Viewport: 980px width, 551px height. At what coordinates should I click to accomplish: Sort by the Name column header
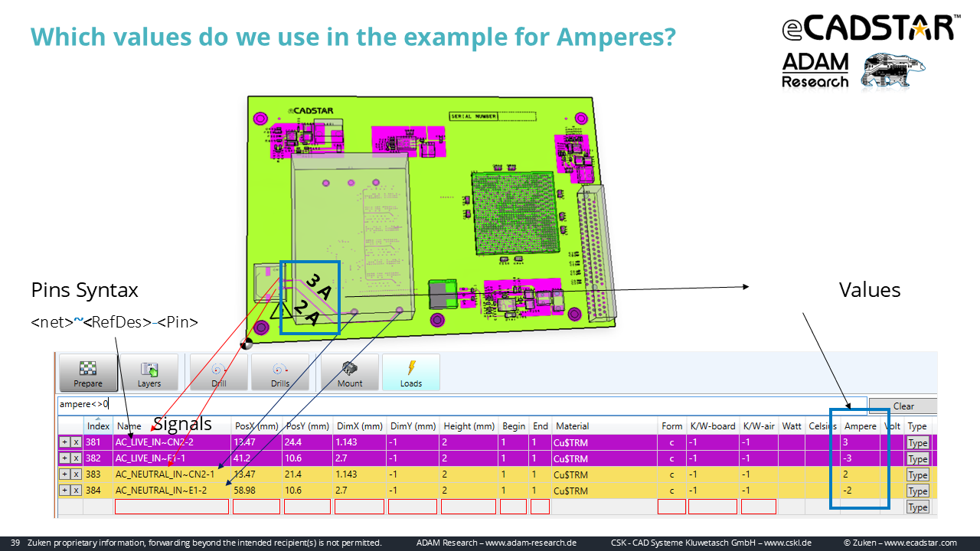(172, 426)
